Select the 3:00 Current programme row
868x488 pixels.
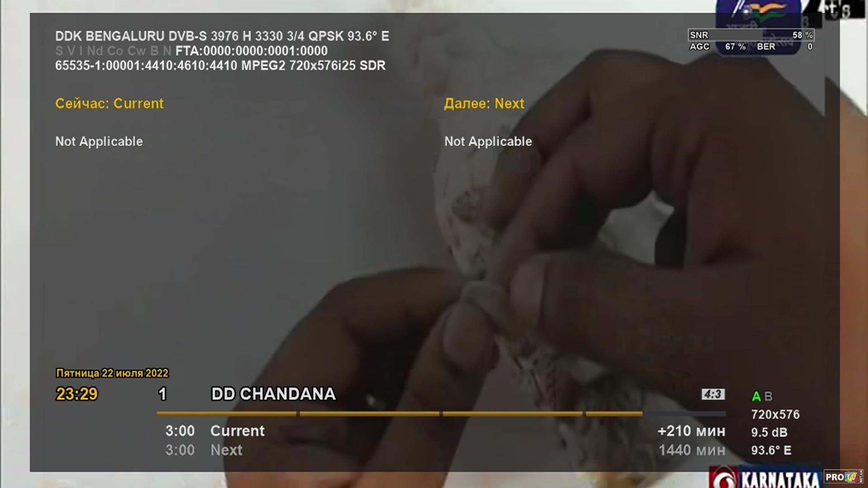[445, 431]
